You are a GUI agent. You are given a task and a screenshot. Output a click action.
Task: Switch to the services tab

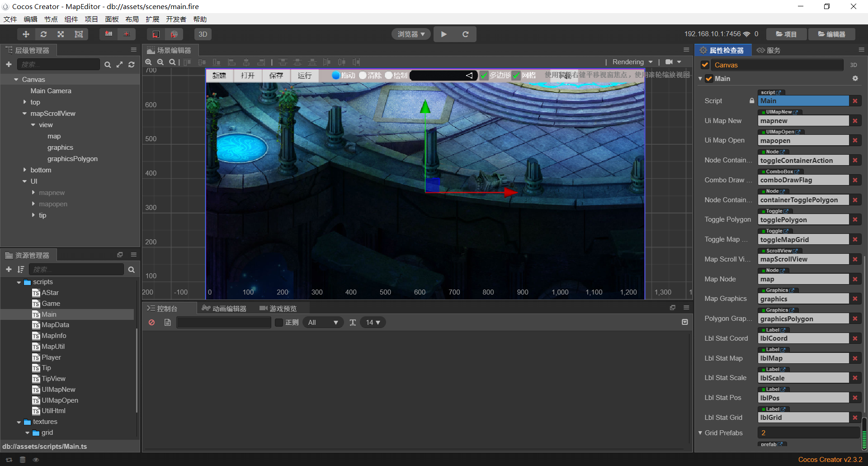(769, 50)
